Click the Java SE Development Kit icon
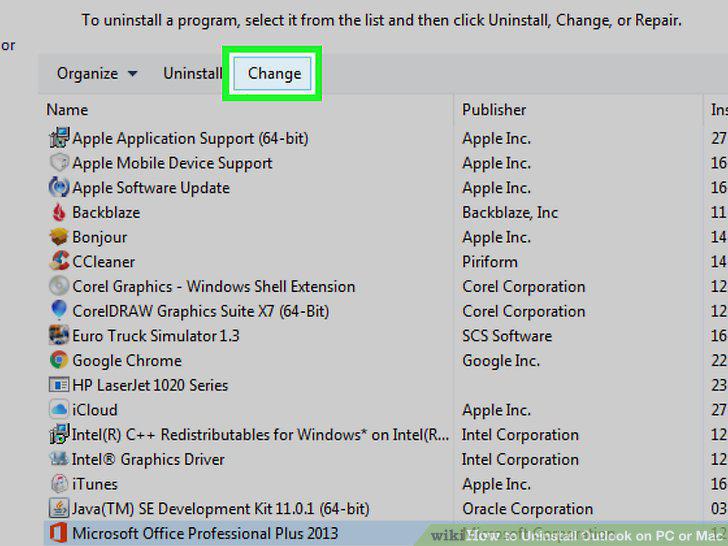This screenshot has height=546, width=728. (59, 508)
